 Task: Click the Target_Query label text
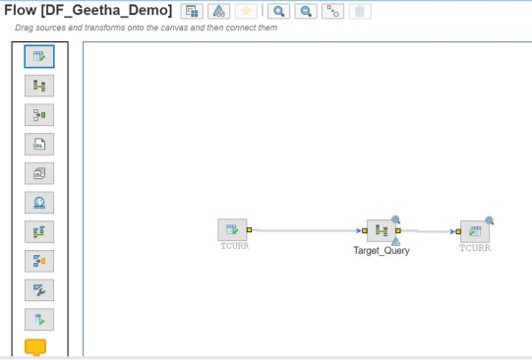point(381,250)
